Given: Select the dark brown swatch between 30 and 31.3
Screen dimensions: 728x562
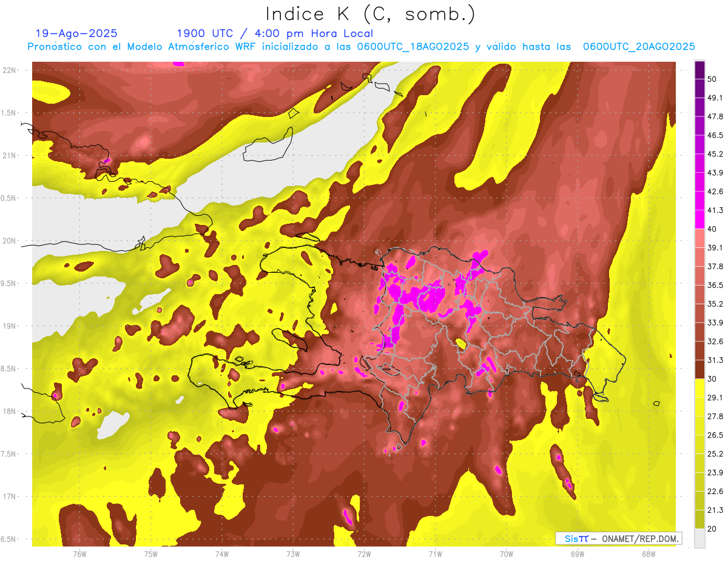Looking at the screenshot, I should [699, 369].
